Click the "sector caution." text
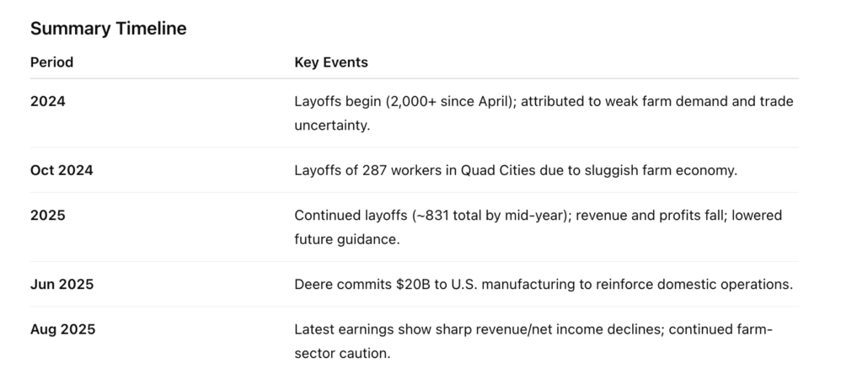The image size is (868, 384). pos(342,353)
